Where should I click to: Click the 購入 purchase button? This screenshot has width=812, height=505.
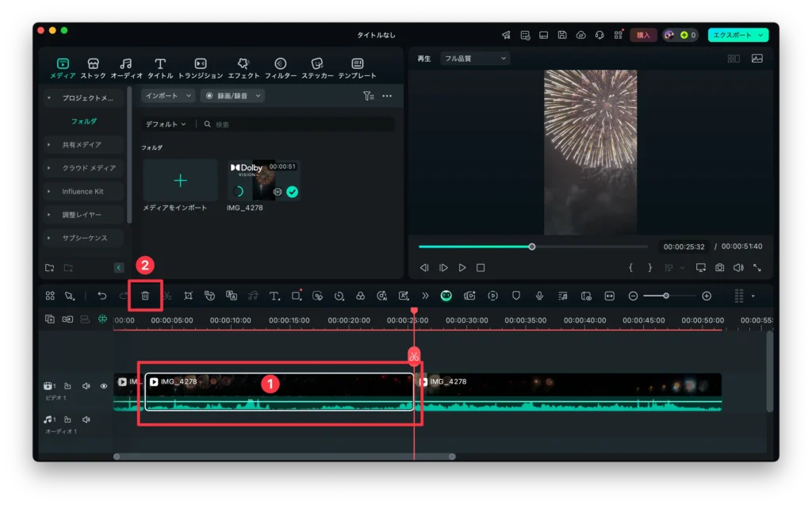click(x=643, y=35)
